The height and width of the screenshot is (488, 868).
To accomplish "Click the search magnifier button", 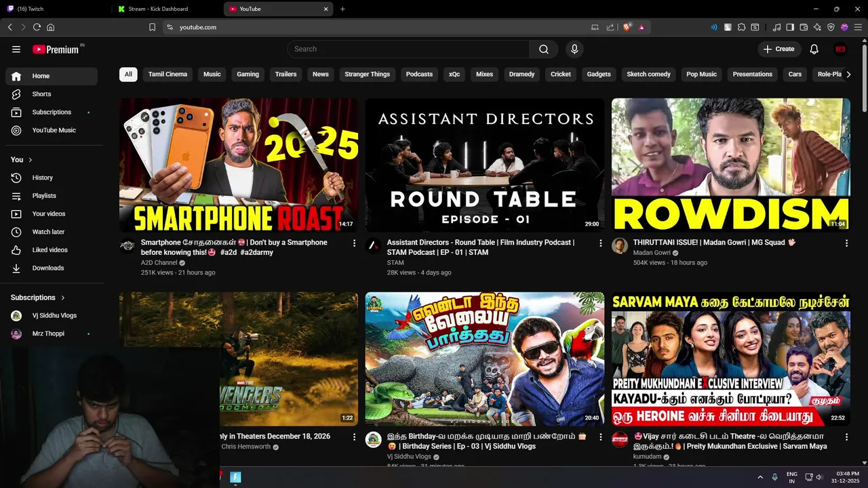I will pyautogui.click(x=544, y=49).
